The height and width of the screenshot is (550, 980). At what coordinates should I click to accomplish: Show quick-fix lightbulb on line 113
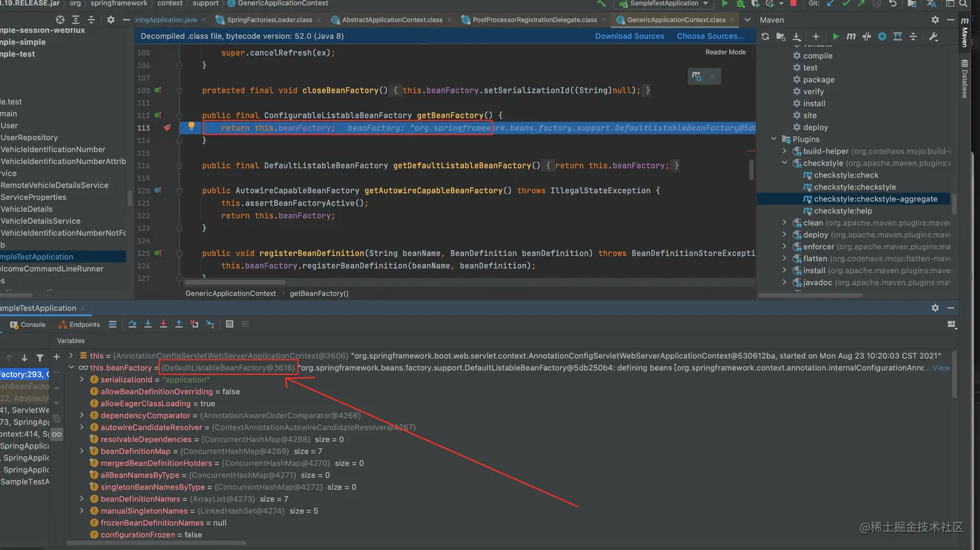pyautogui.click(x=191, y=126)
